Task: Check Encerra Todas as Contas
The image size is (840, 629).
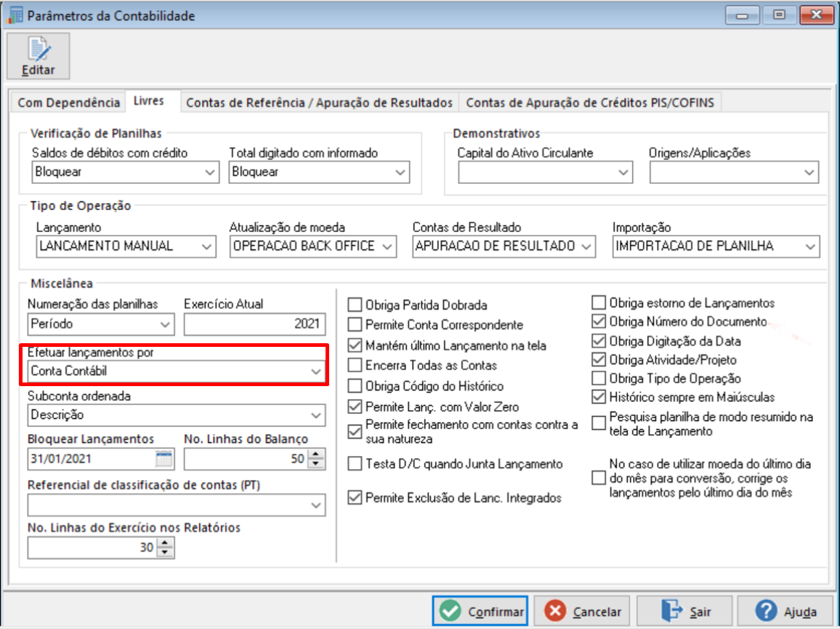Action: pos(355,365)
